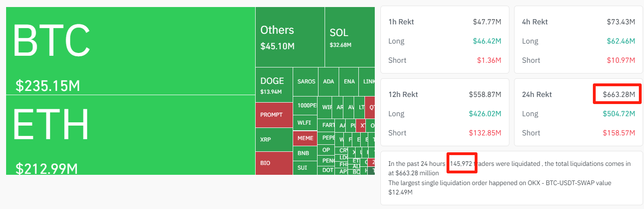
Task: Select the XRP heatmap tile
Action: (x=274, y=140)
